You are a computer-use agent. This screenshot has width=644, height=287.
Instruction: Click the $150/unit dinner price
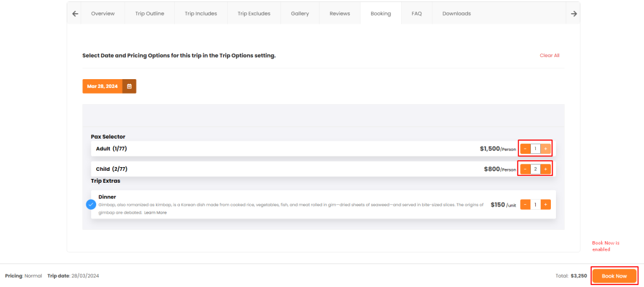click(x=503, y=205)
